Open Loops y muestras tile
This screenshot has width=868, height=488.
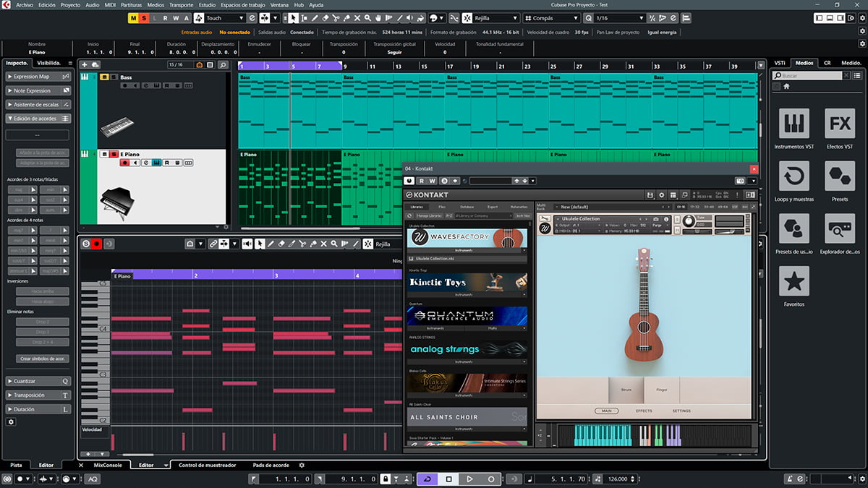tap(794, 176)
